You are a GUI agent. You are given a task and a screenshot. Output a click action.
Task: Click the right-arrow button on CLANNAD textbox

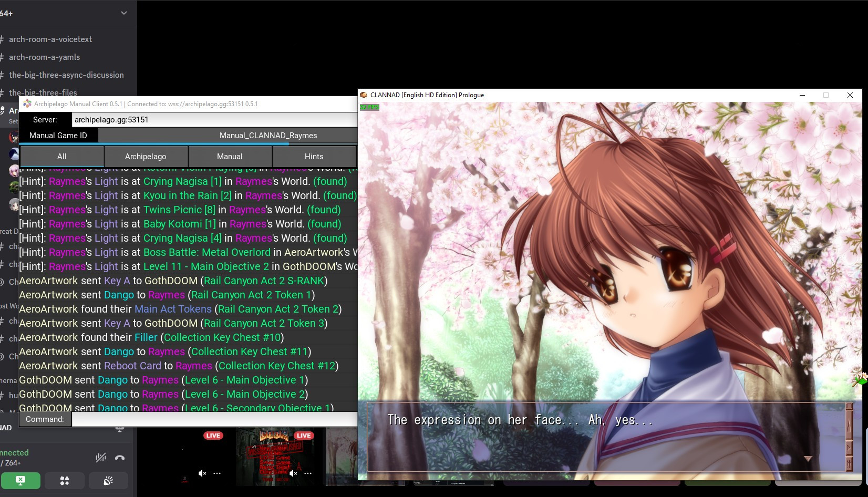coord(849,448)
